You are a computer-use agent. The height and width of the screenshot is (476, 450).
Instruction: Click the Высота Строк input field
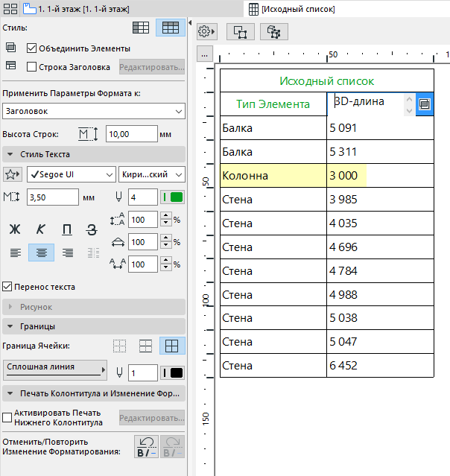click(131, 134)
